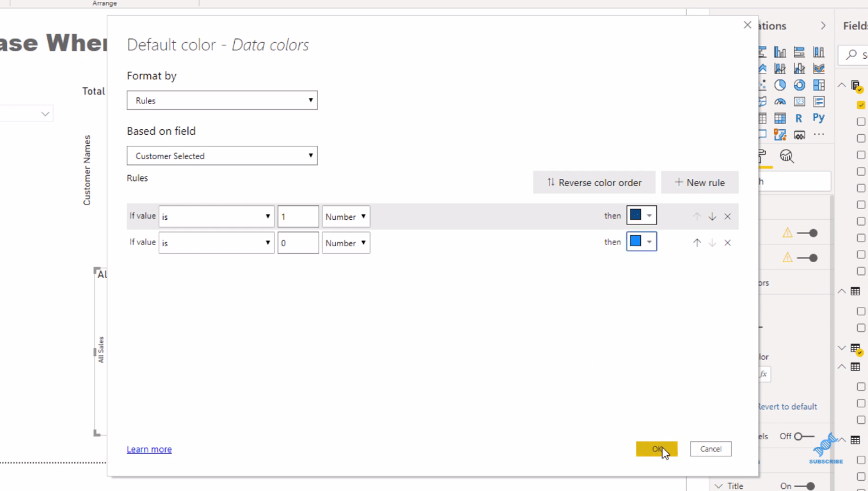Image resolution: width=868 pixels, height=491 pixels.
Task: Click the Arrange ribbon group label
Action: (x=104, y=3)
